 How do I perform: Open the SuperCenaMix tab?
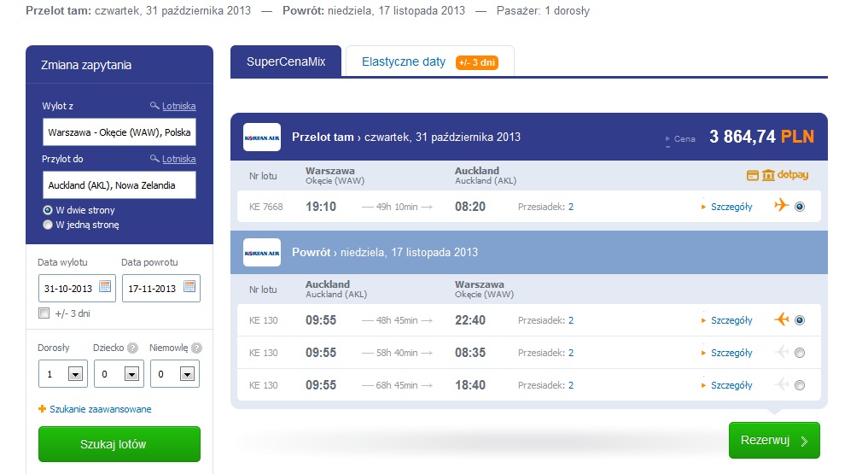(x=286, y=61)
